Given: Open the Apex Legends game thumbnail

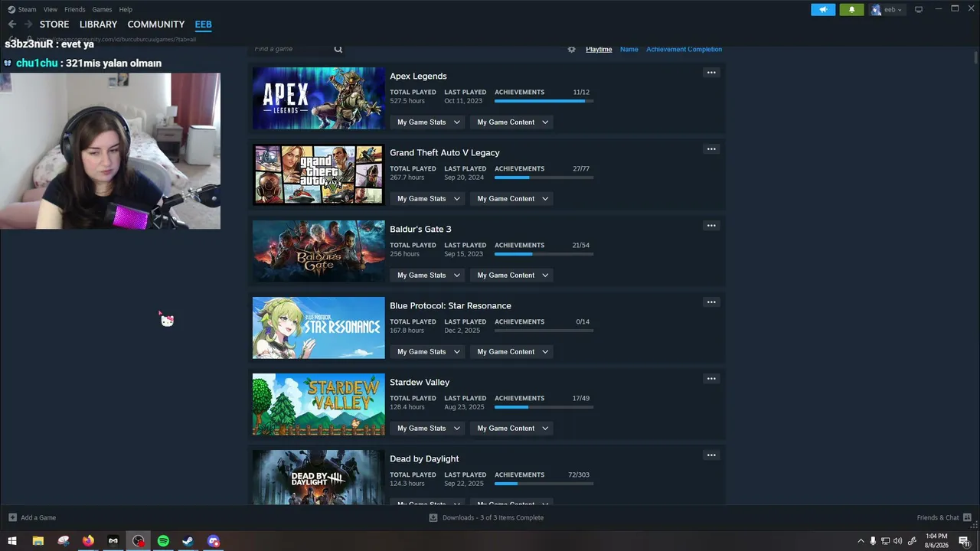Looking at the screenshot, I should [318, 98].
